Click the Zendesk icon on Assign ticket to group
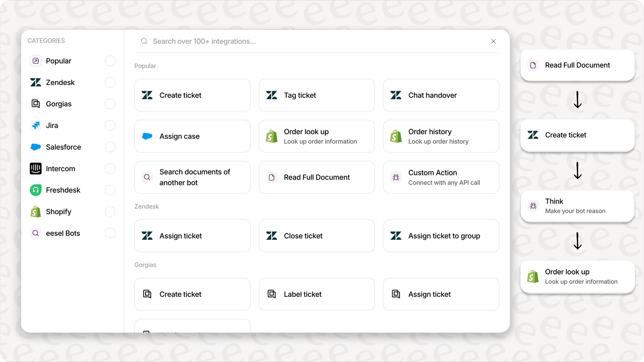The height and width of the screenshot is (362, 644). (396, 236)
